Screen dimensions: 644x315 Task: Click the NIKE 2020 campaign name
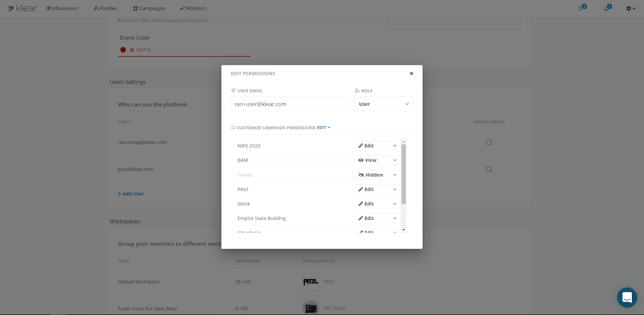point(249,146)
